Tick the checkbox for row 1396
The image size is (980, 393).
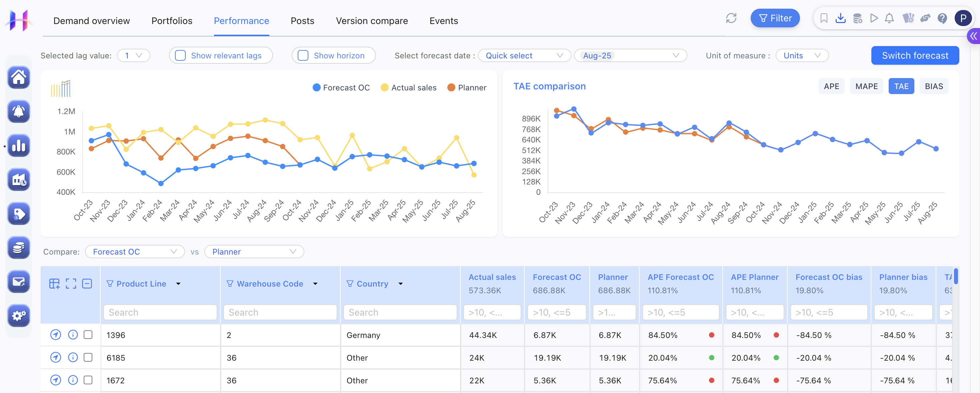(88, 335)
